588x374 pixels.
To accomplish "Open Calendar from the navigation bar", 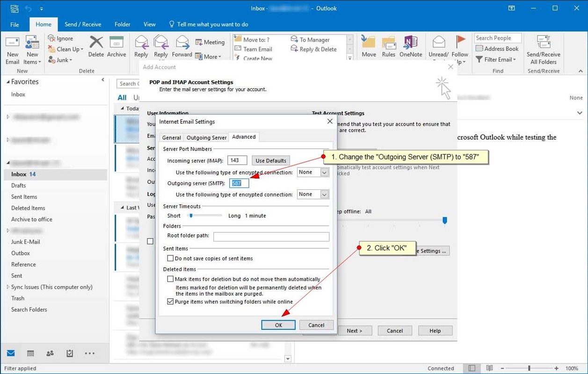I will 30,353.
